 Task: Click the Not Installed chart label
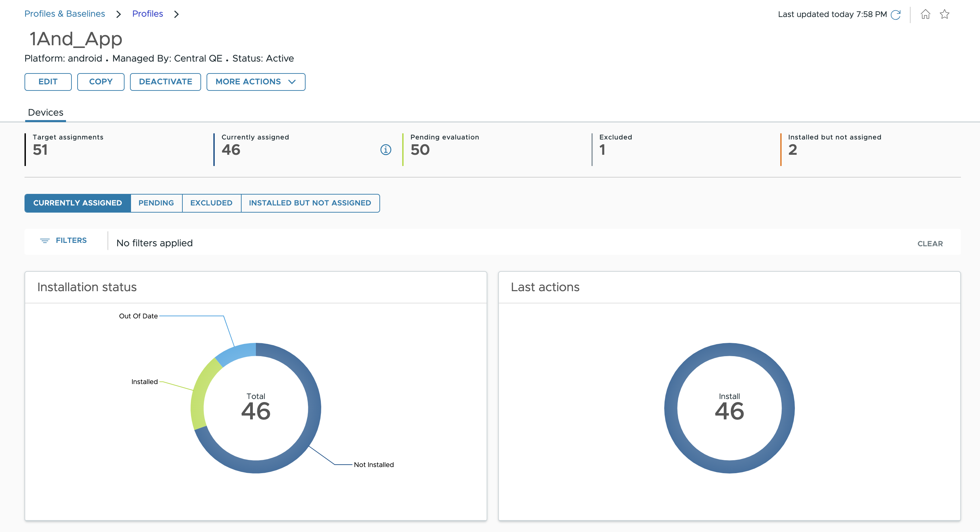[x=374, y=465]
